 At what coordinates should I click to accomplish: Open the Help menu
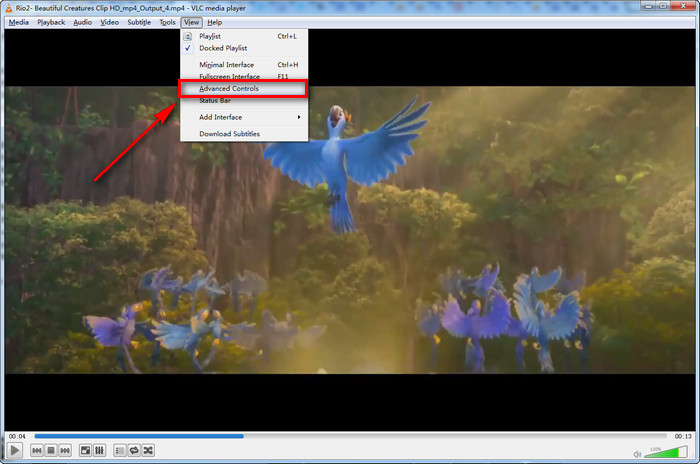click(x=214, y=22)
